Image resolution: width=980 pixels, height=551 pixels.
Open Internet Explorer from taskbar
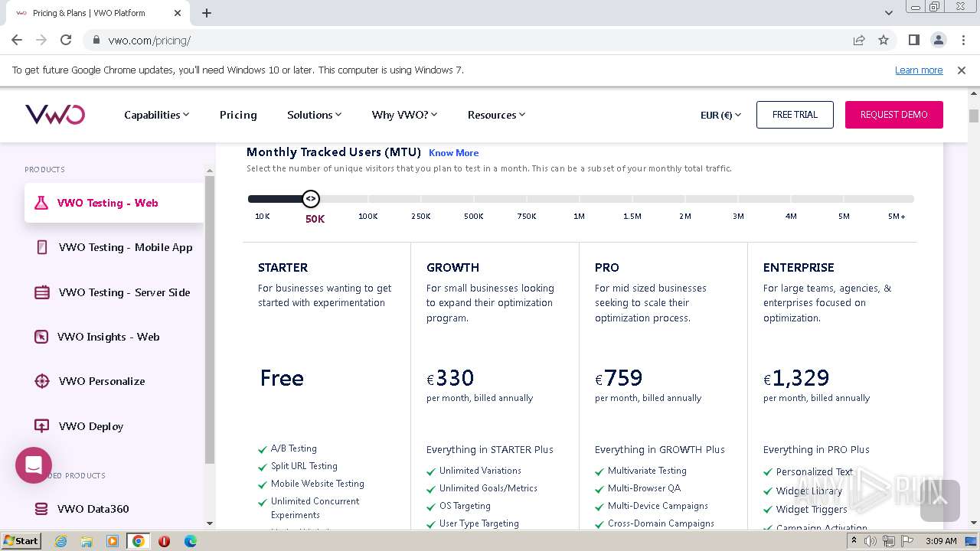61,541
